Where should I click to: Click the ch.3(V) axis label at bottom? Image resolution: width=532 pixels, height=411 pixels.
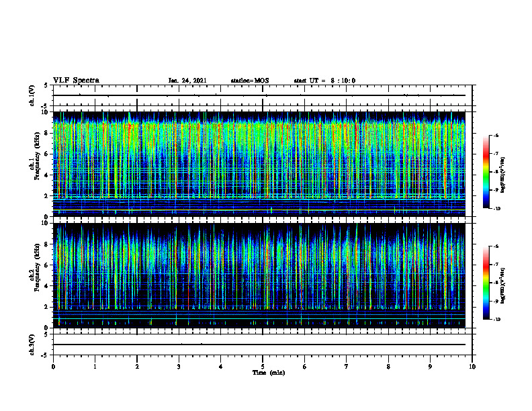pyautogui.click(x=32, y=345)
